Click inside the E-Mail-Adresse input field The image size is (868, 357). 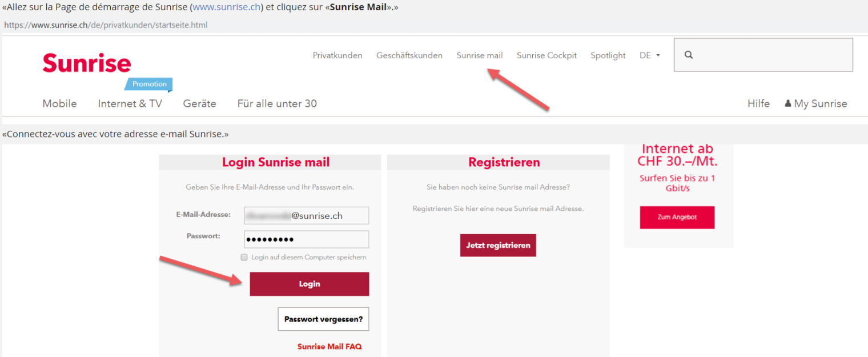click(x=306, y=215)
